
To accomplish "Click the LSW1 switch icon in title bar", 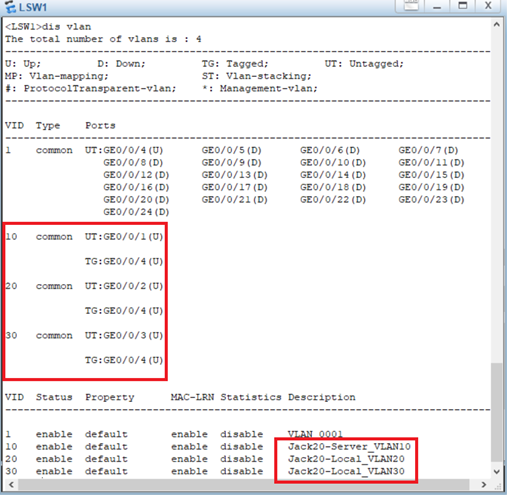I will [10, 7].
